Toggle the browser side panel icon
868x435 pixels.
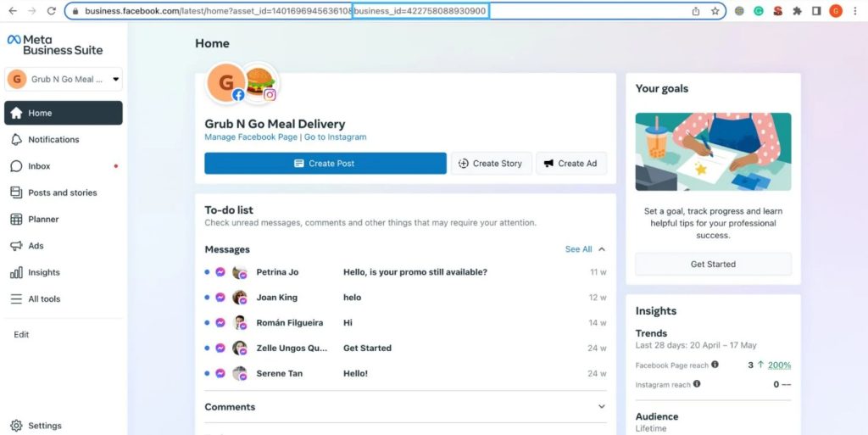pos(816,11)
